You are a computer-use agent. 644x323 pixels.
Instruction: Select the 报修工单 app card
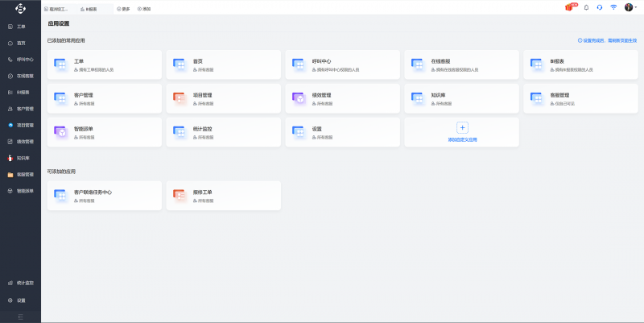coord(223,196)
